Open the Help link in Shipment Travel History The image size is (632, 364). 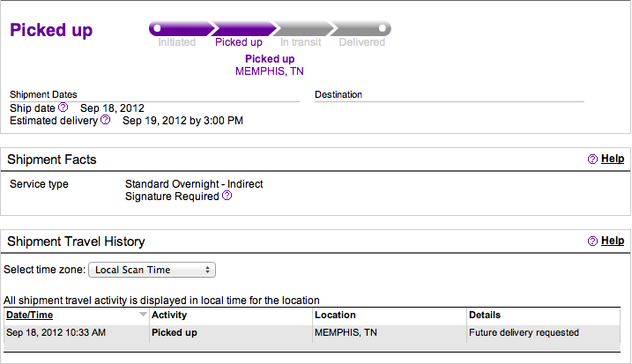[613, 241]
